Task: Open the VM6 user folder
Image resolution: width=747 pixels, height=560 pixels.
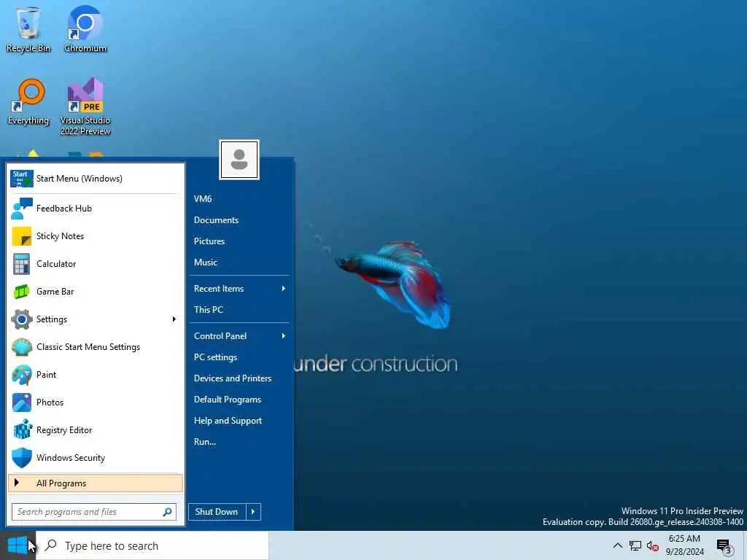Action: point(203,199)
